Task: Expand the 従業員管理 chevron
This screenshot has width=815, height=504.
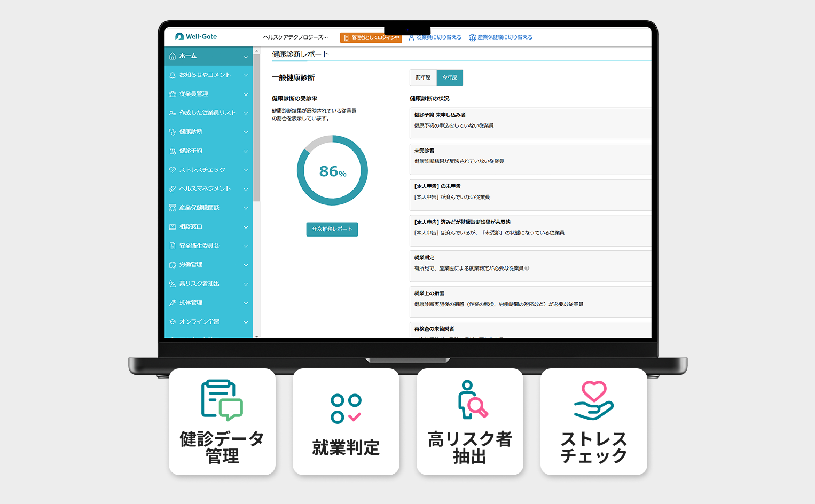Action: tap(246, 94)
